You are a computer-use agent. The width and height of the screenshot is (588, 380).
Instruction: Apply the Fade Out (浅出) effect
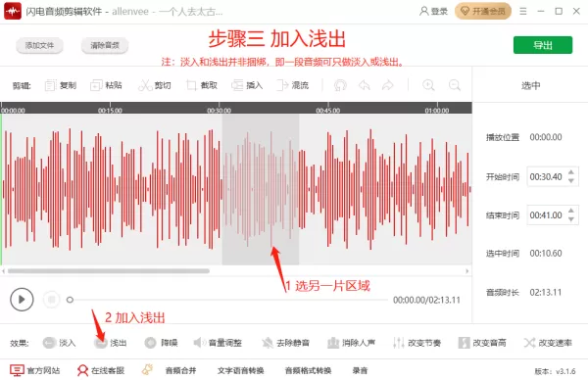coord(110,343)
